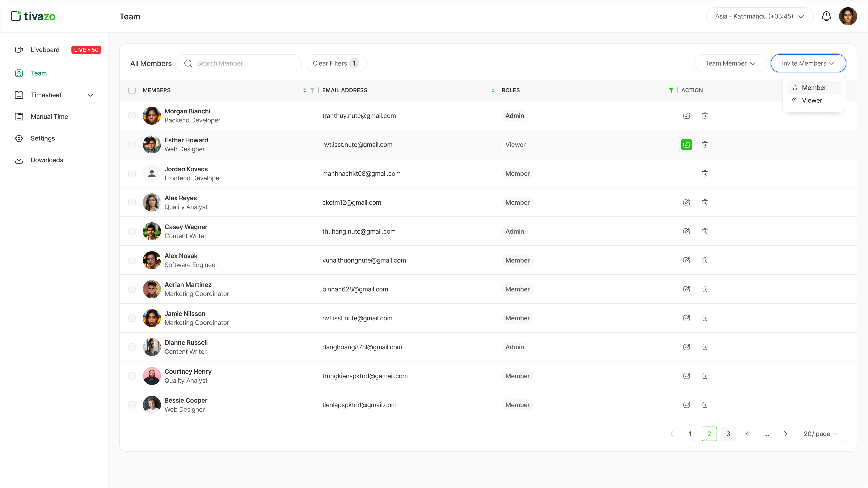Image resolution: width=868 pixels, height=488 pixels.
Task: Open the timezone Asia - Kathmandu dropdown
Action: click(x=759, y=16)
